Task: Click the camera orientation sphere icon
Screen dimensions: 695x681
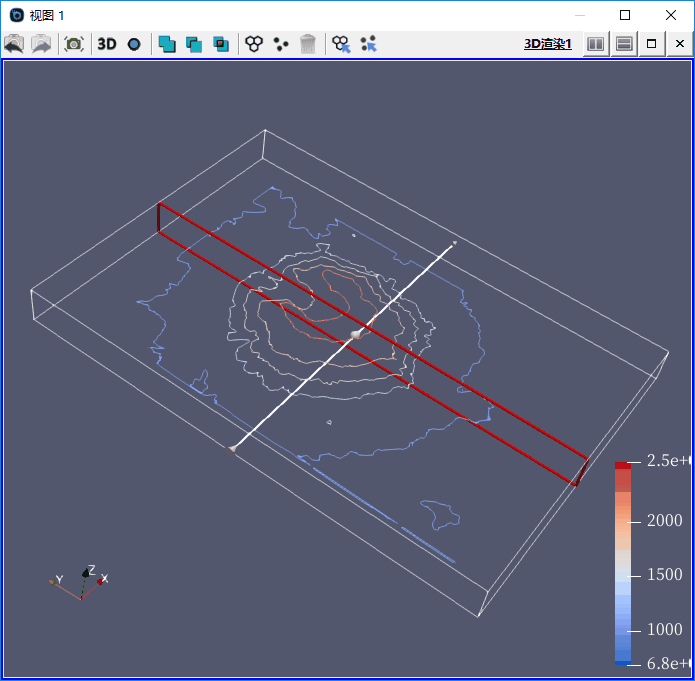Action: click(134, 44)
